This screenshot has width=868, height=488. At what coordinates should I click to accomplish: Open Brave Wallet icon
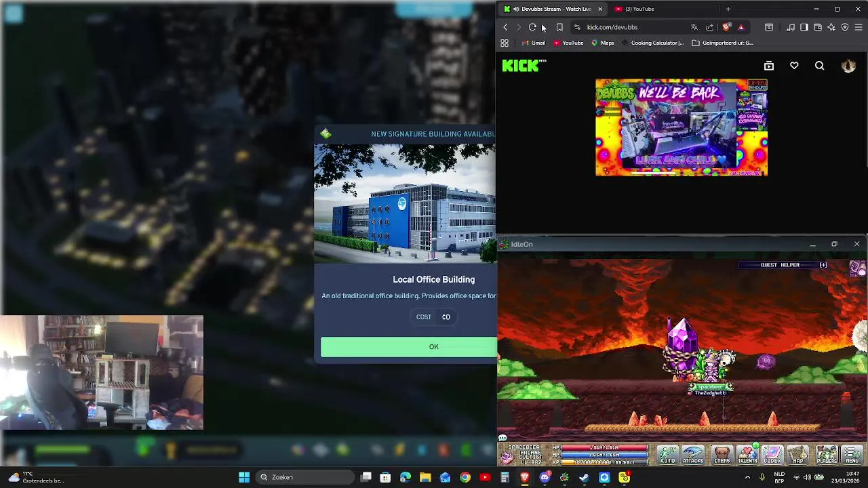818,27
